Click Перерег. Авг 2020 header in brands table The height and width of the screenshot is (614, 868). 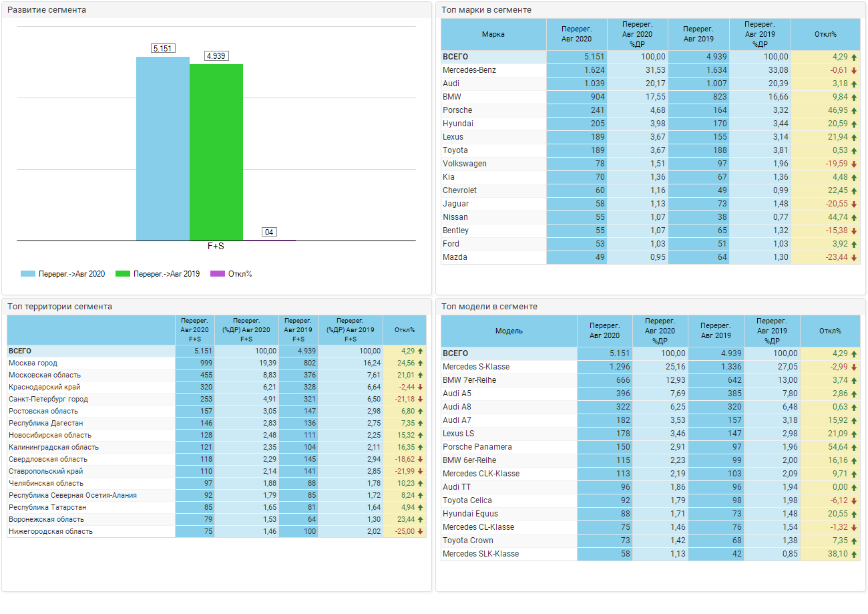[x=577, y=34]
